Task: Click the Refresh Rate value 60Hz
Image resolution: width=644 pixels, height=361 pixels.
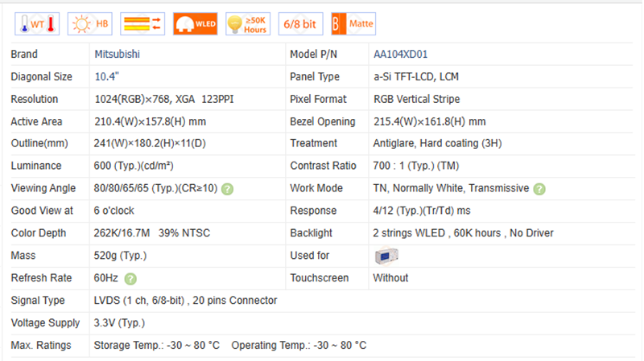Action: 105,277
